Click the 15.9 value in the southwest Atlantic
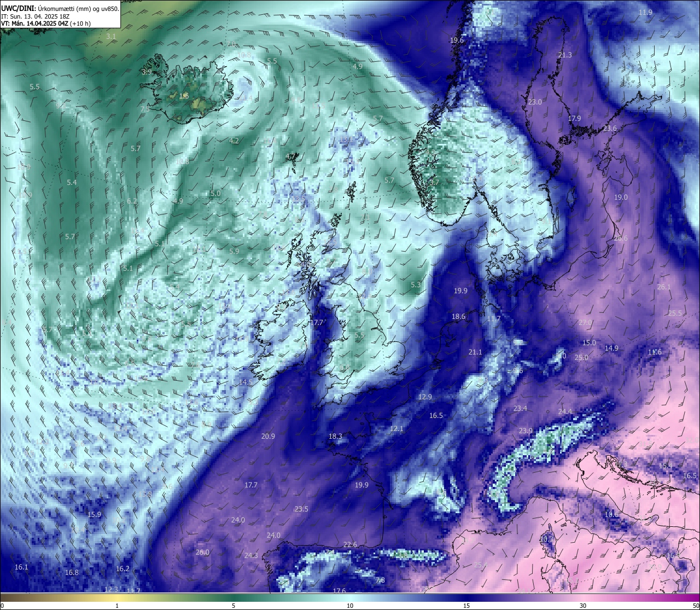Image resolution: width=700 pixels, height=610 pixels. point(95,515)
